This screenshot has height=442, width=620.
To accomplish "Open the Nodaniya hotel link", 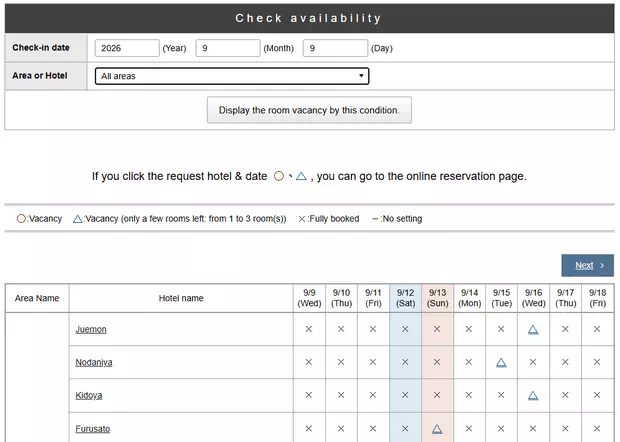I will 94,362.
